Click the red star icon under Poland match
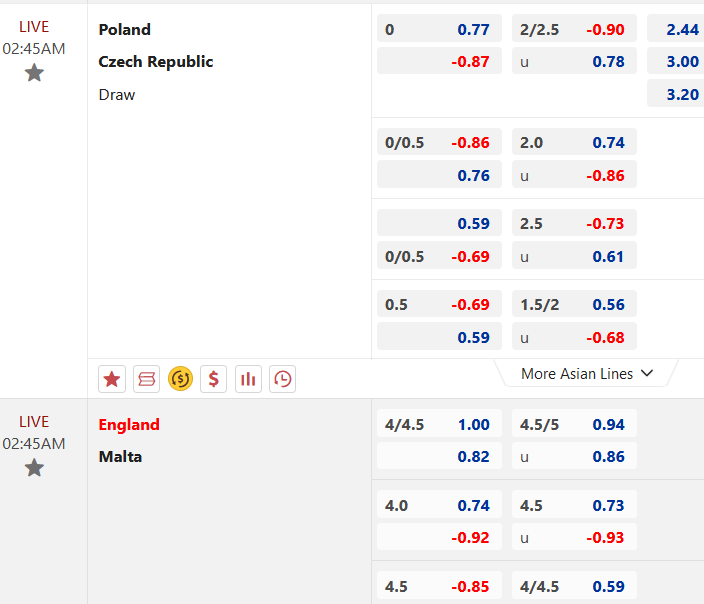This screenshot has height=604, width=704. click(112, 379)
